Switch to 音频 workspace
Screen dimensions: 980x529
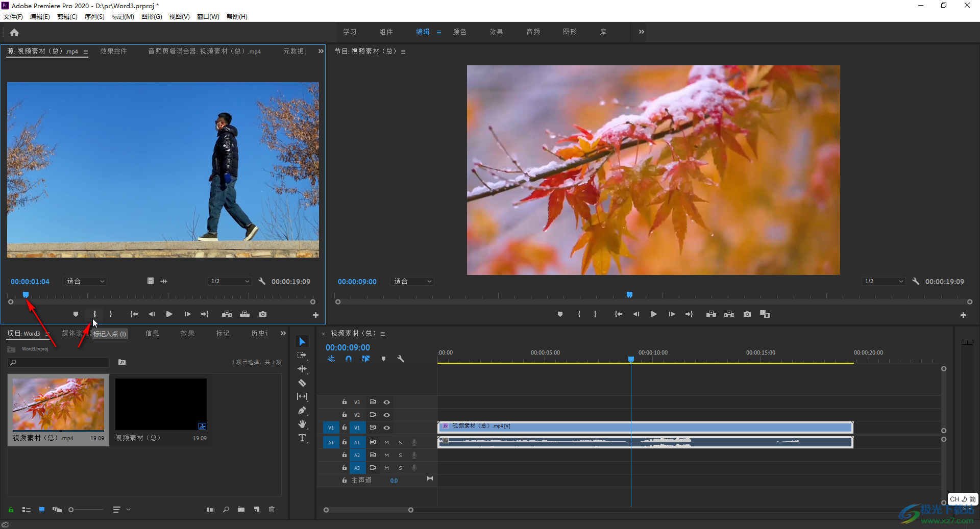point(533,32)
